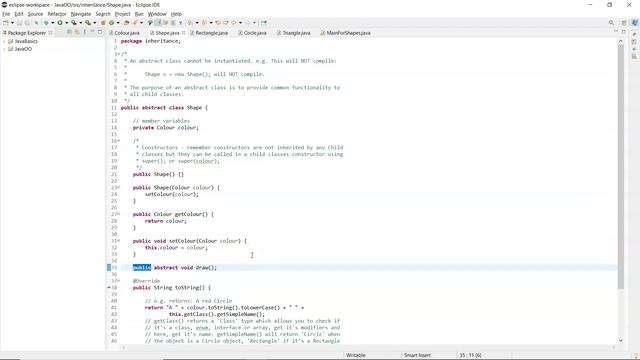
Task: Run the program with the green Run icon
Action: pos(60,23)
